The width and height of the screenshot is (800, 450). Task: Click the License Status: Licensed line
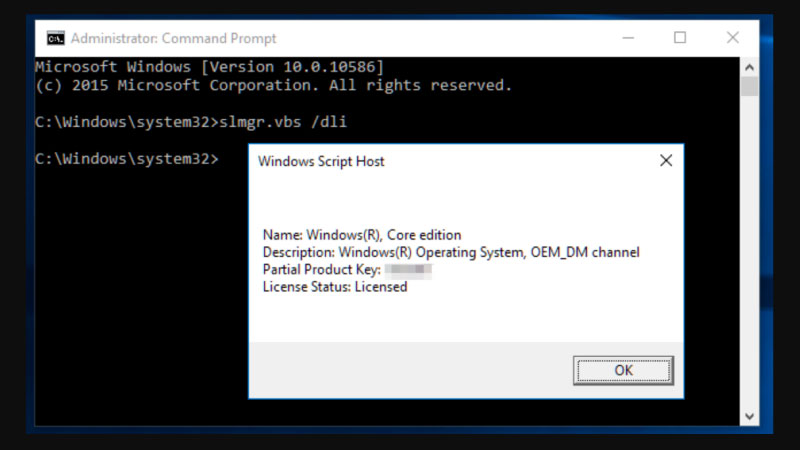point(335,287)
